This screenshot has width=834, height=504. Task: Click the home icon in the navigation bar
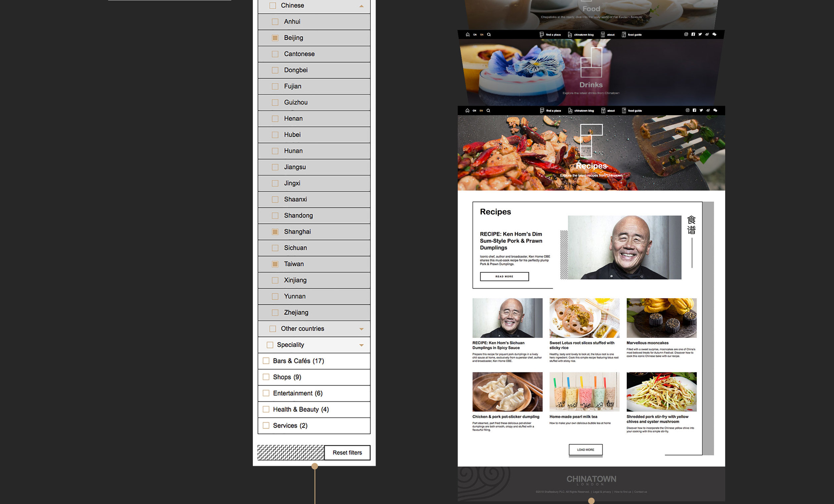467,110
